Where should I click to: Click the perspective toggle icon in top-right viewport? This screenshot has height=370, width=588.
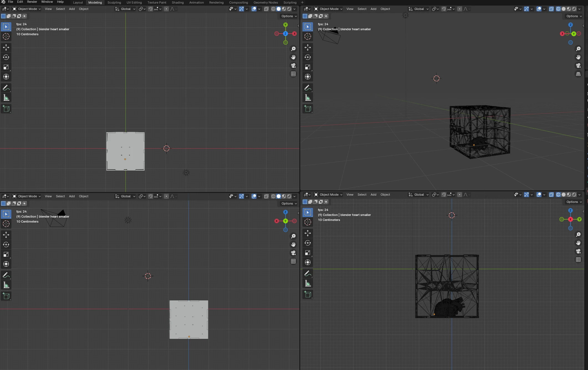tap(578, 74)
